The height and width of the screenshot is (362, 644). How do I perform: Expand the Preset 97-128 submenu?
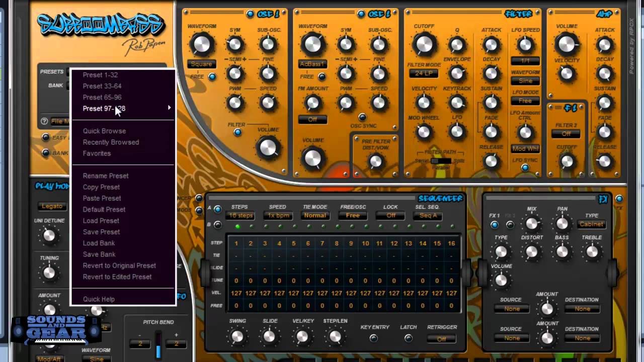(x=123, y=108)
